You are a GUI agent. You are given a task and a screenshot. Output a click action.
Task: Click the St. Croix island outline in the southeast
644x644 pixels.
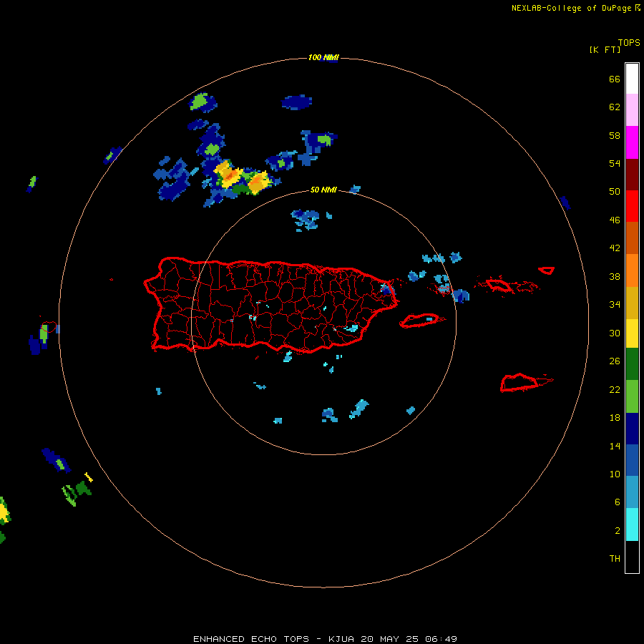[x=527, y=382]
